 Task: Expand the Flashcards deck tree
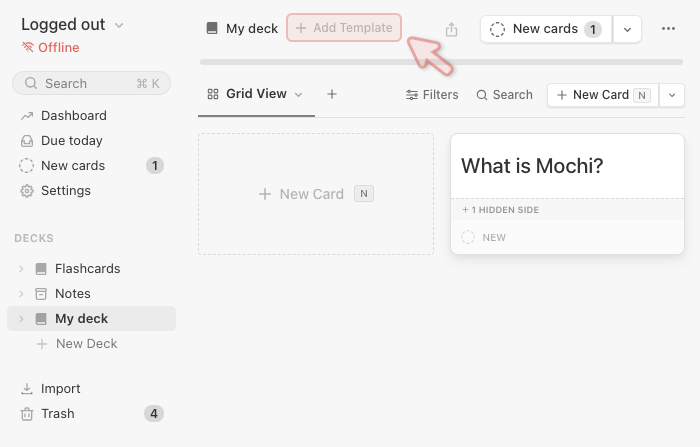22,269
